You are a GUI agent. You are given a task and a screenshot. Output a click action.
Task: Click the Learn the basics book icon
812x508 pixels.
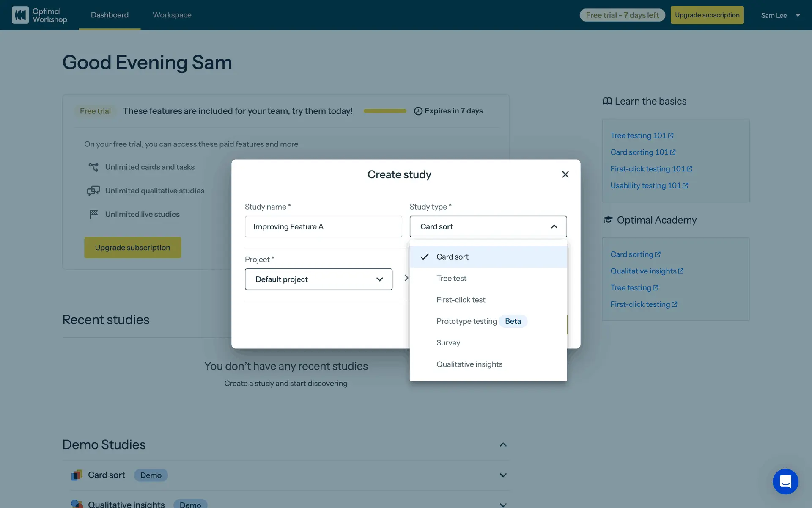pos(607,101)
